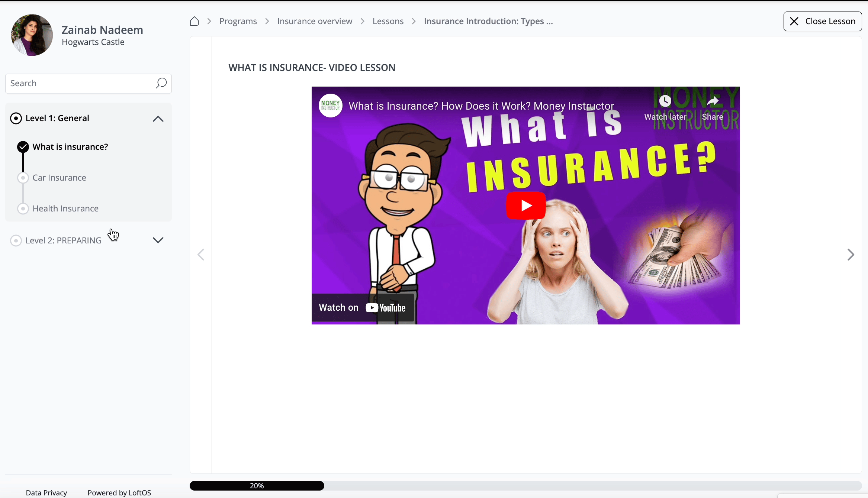Go to next lesson slide arrow

point(851,255)
